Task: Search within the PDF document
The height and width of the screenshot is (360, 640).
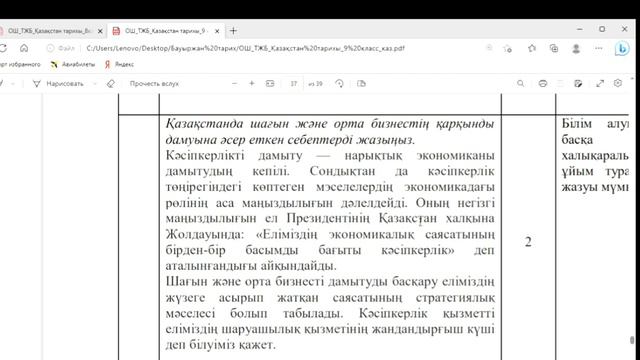Action: coord(520,83)
